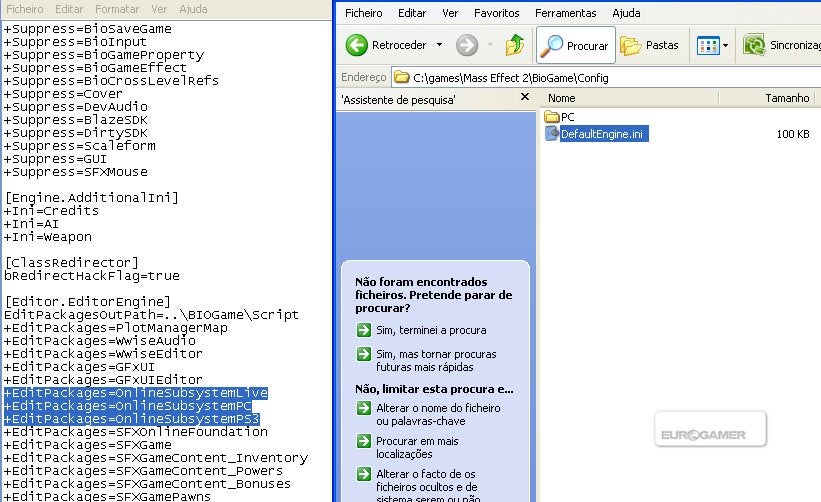821x502 pixels.
Task: Open the views dropdown arrow
Action: click(725, 46)
